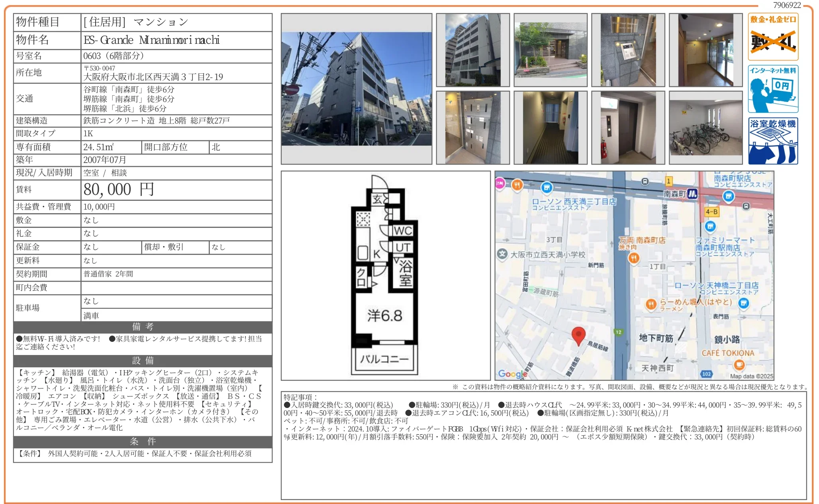The image size is (819, 504).
Task: Click the 80,000 円 rent value
Action: tap(119, 190)
